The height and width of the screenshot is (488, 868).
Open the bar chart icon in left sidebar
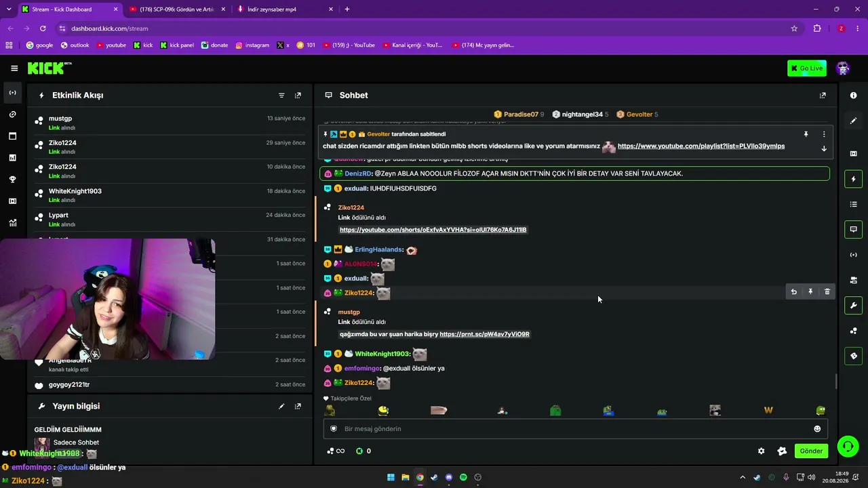pyautogui.click(x=12, y=158)
